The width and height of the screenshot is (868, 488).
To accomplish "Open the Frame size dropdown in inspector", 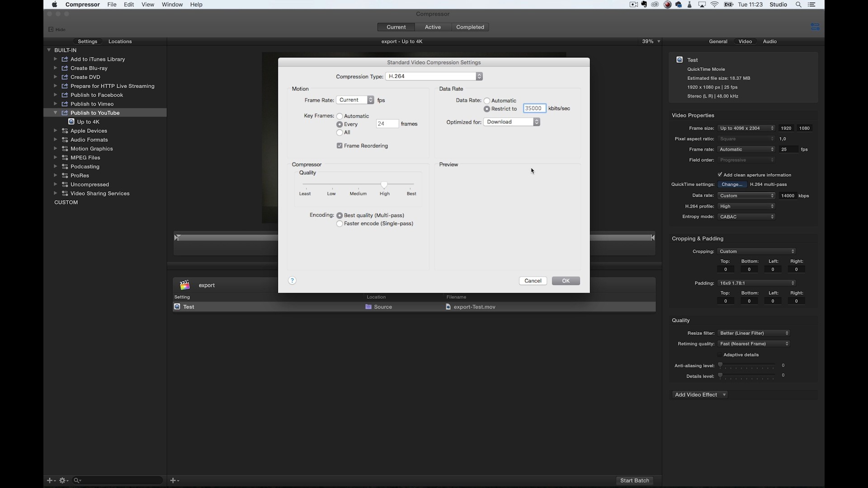I will [x=746, y=128].
